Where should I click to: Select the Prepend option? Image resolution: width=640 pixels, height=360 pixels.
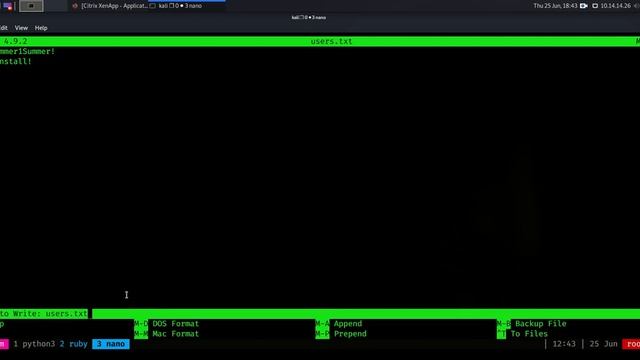pos(350,333)
